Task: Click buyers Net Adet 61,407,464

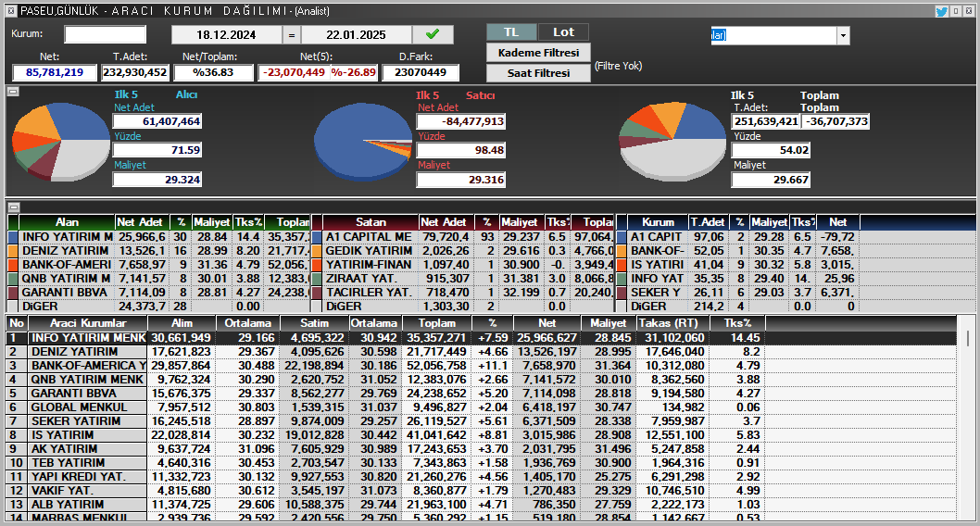Action: tap(157, 121)
